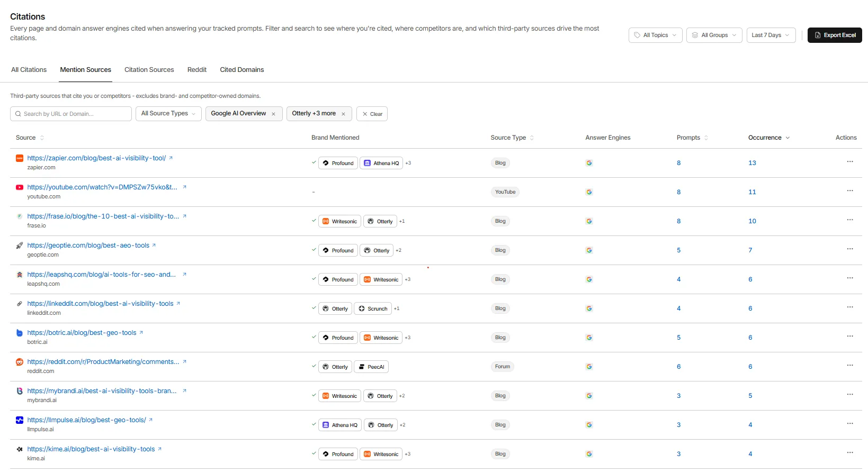The image size is (868, 473).
Task: Click occurrence count 10 for frase.io
Action: pyautogui.click(x=752, y=221)
